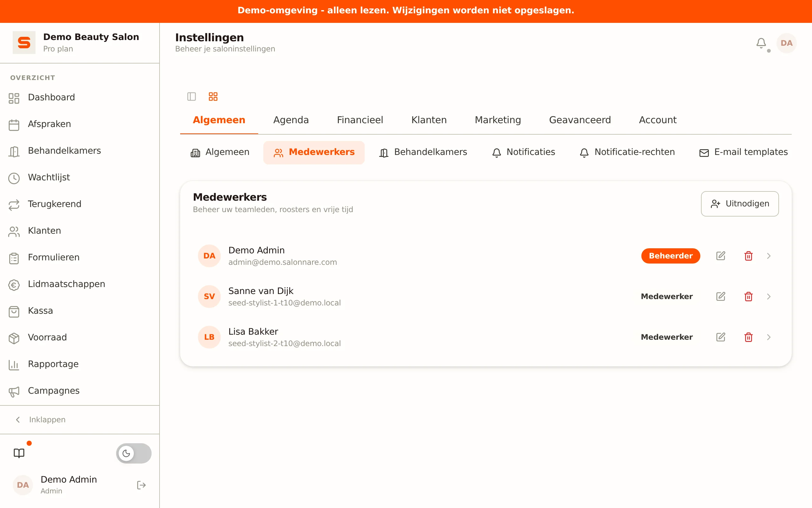This screenshot has height=508, width=812.
Task: Open Behandelkamers in sidebar
Action: [x=80, y=151]
